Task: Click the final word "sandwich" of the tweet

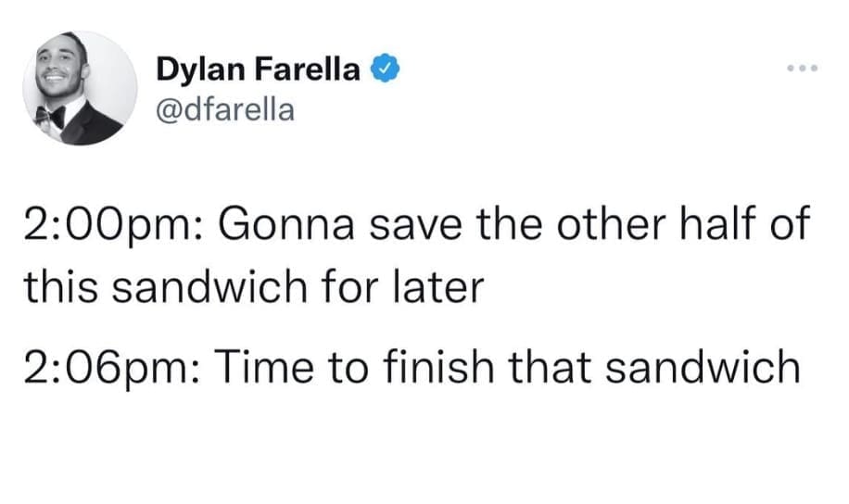Action: 715,366
